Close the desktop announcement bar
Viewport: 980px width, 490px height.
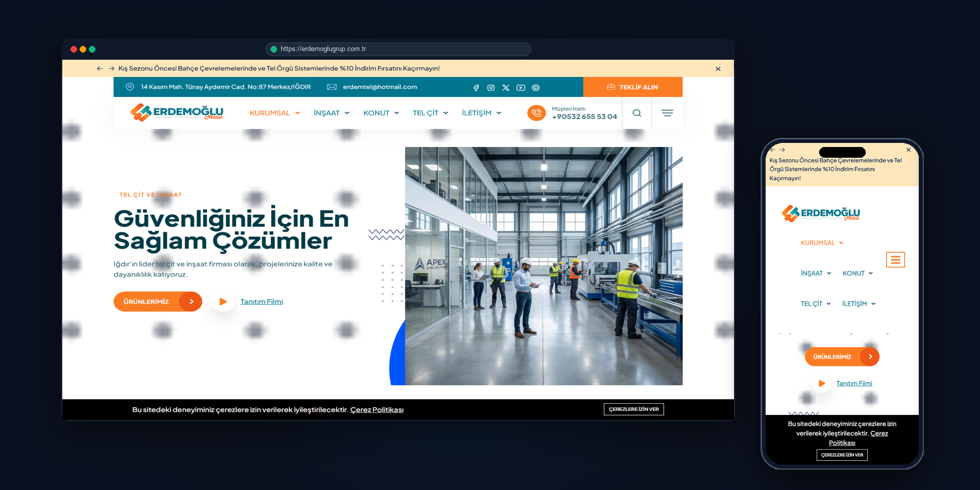718,69
